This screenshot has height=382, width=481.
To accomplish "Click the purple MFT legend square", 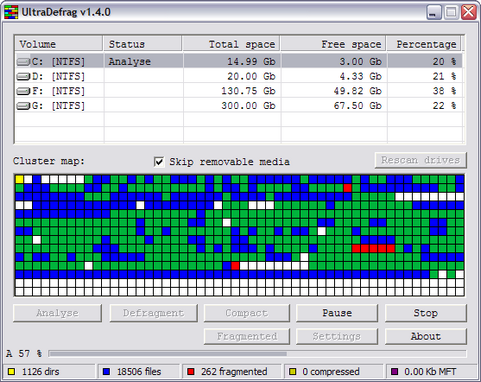I will click(394, 371).
